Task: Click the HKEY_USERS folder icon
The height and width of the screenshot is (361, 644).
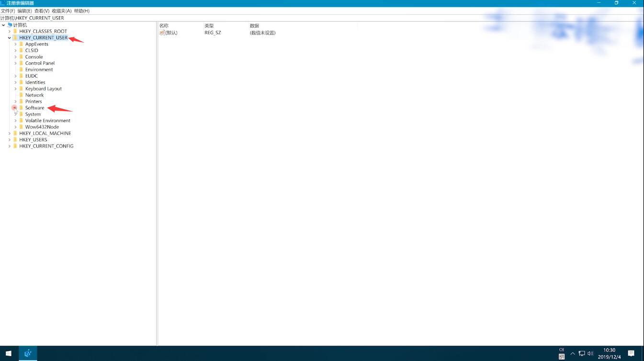Action: pyautogui.click(x=15, y=140)
